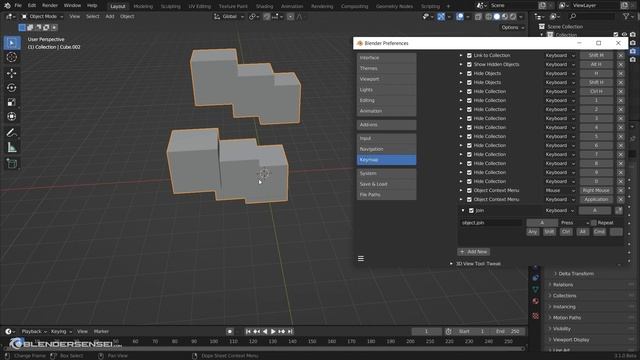This screenshot has height=360, width=640.
Task: Click the Application key shortcut button
Action: pos(596,200)
